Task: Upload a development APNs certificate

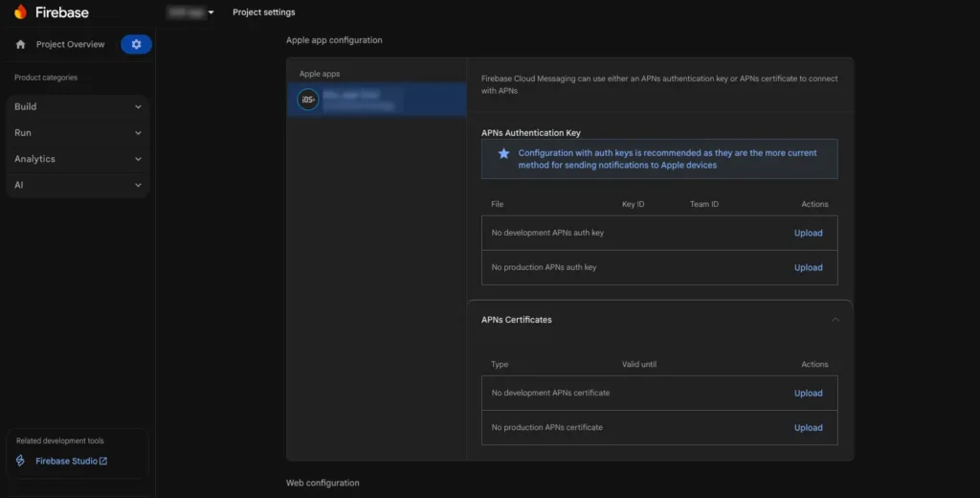Action: click(808, 393)
